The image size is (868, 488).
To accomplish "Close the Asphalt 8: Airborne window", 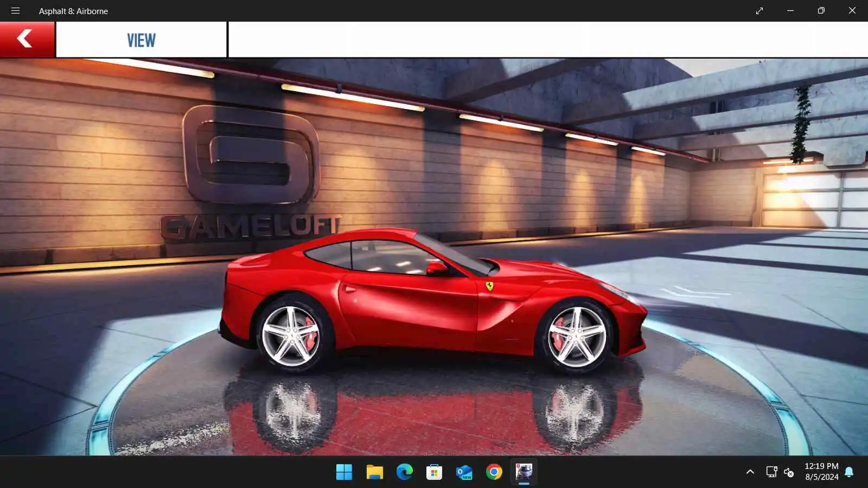I will tap(852, 11).
